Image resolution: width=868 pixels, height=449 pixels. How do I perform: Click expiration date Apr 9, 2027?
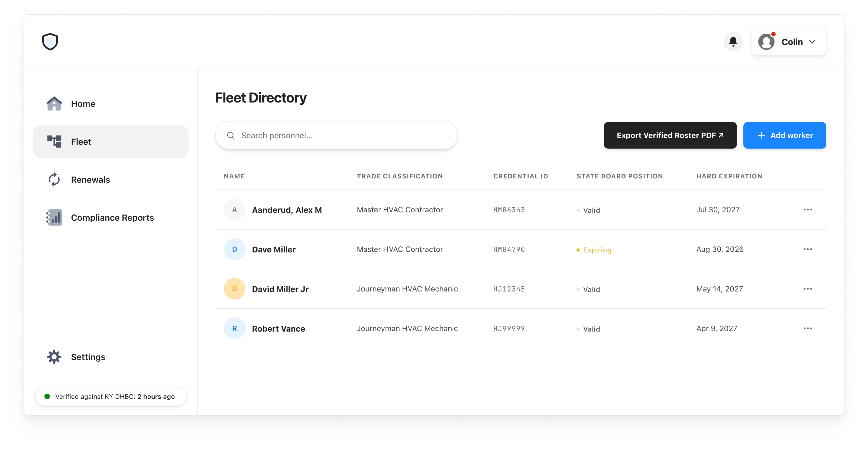tap(717, 328)
